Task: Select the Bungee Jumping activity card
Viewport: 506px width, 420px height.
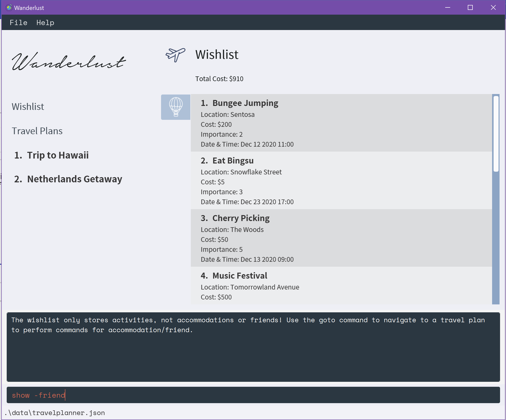Action: coord(341,123)
